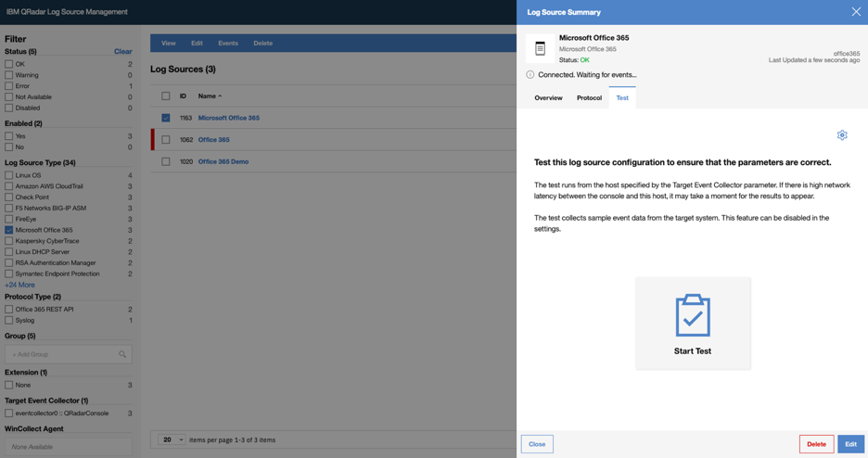The image size is (868, 458).
Task: Click the Microsoft Office 365 document icon
Action: 540,49
